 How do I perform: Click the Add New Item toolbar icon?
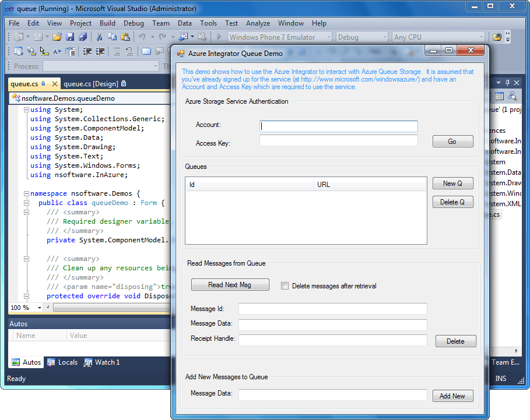click(x=38, y=37)
